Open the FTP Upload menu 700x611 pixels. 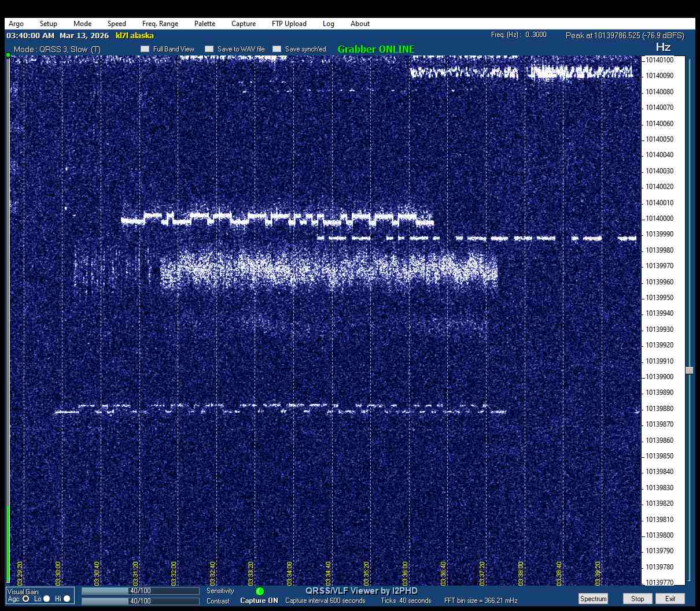point(289,24)
